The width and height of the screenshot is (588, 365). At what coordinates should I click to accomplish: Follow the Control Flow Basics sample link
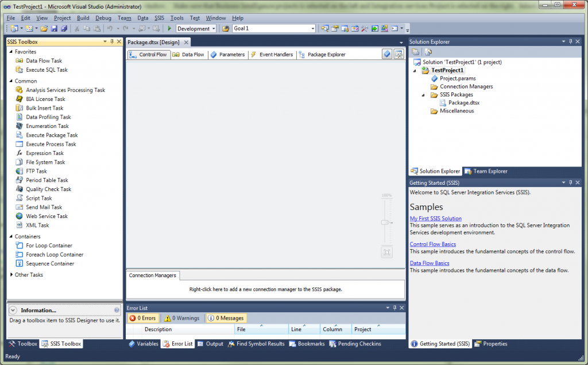pyautogui.click(x=432, y=243)
